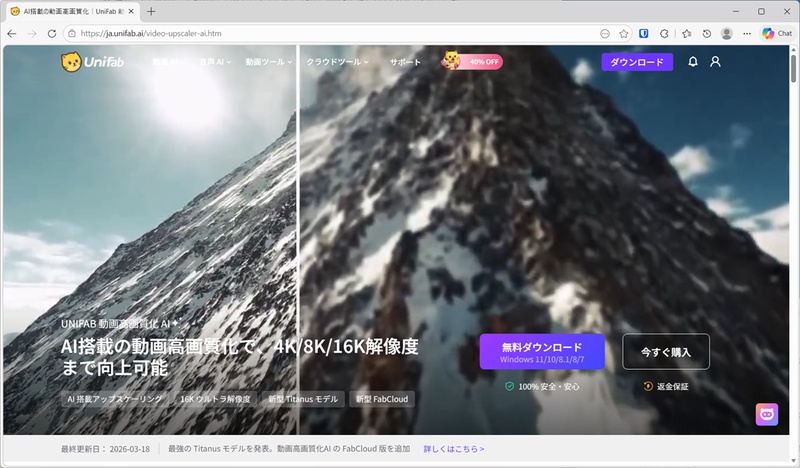Screen dimensions: 800x468
Task: Click the browser forward arrow
Action: (x=32, y=34)
